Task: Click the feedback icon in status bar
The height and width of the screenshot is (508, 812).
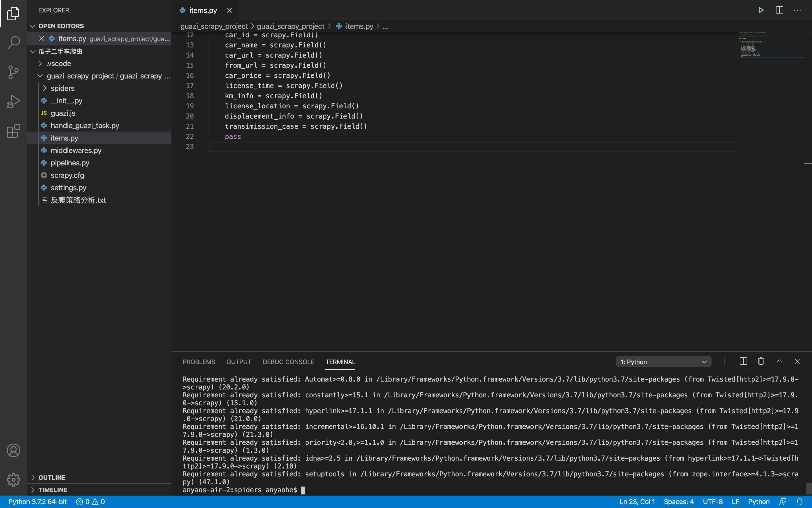Action: [x=783, y=502]
